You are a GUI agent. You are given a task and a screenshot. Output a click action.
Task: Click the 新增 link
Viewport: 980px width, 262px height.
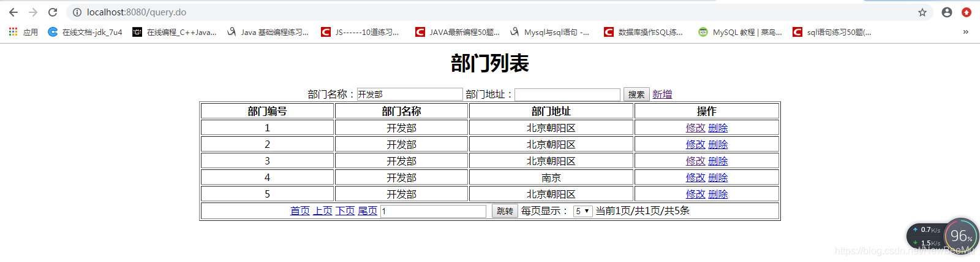click(x=662, y=94)
